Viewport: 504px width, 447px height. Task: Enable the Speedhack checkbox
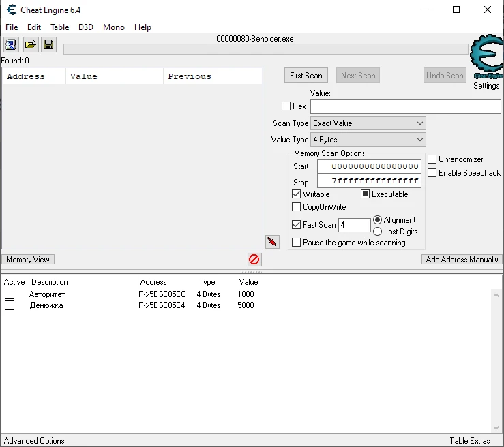point(432,173)
